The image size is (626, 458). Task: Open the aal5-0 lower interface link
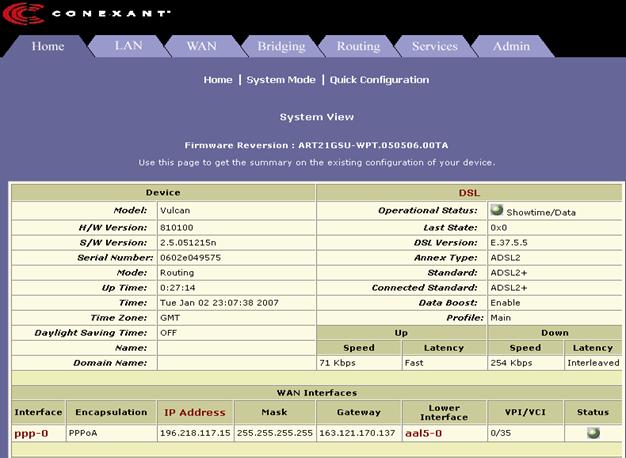pyautogui.click(x=424, y=433)
